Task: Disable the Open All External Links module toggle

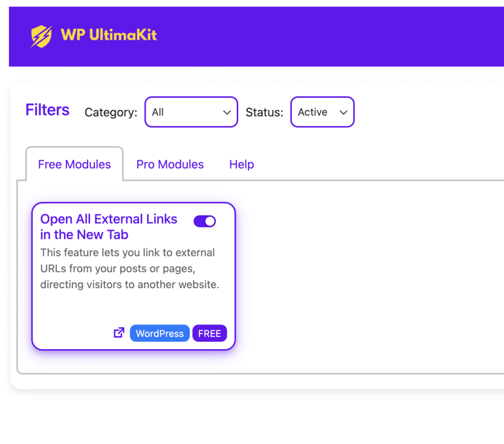Action: pyautogui.click(x=204, y=221)
